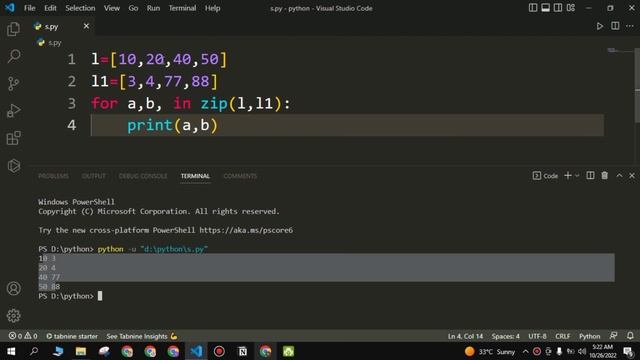Open the Help menu
This screenshot has width=640, height=360.
pyautogui.click(x=212, y=8)
